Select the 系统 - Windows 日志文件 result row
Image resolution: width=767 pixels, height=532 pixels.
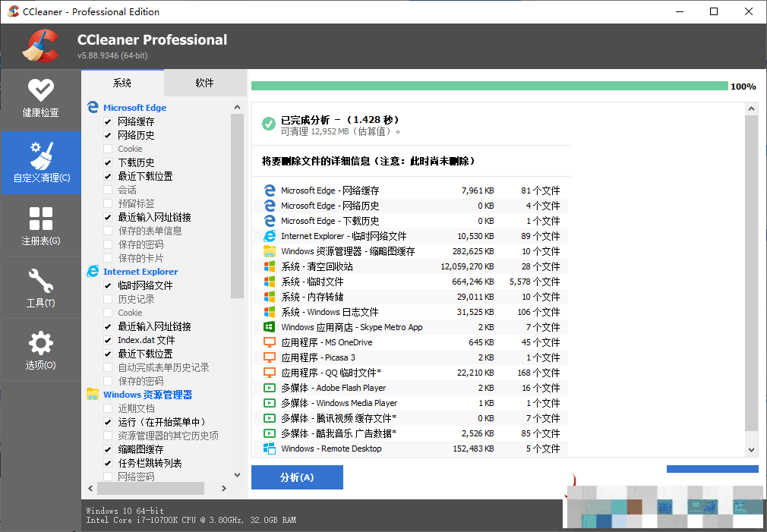412,311
